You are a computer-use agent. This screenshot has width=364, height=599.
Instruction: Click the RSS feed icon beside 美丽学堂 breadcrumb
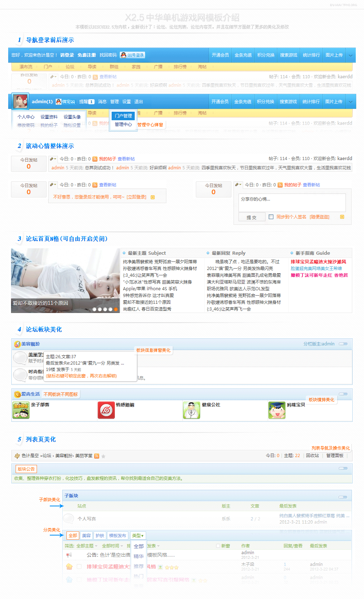point(97,456)
